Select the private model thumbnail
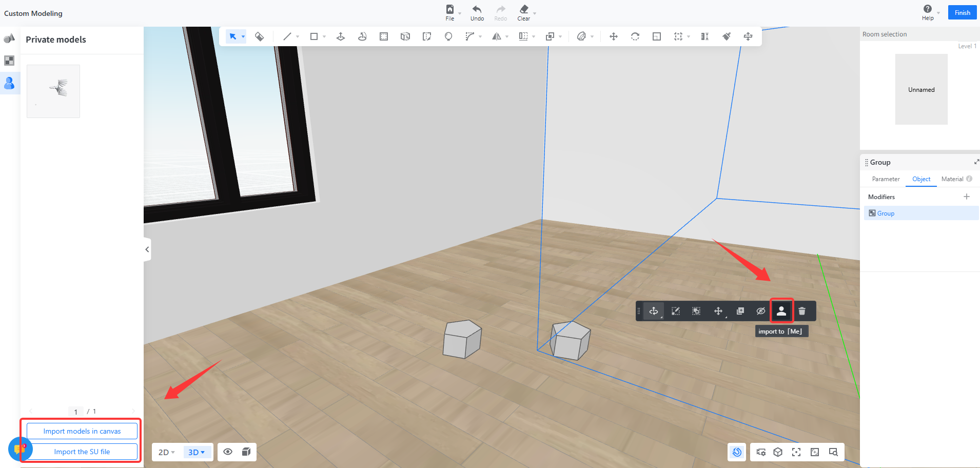The width and height of the screenshot is (980, 468). [53, 91]
